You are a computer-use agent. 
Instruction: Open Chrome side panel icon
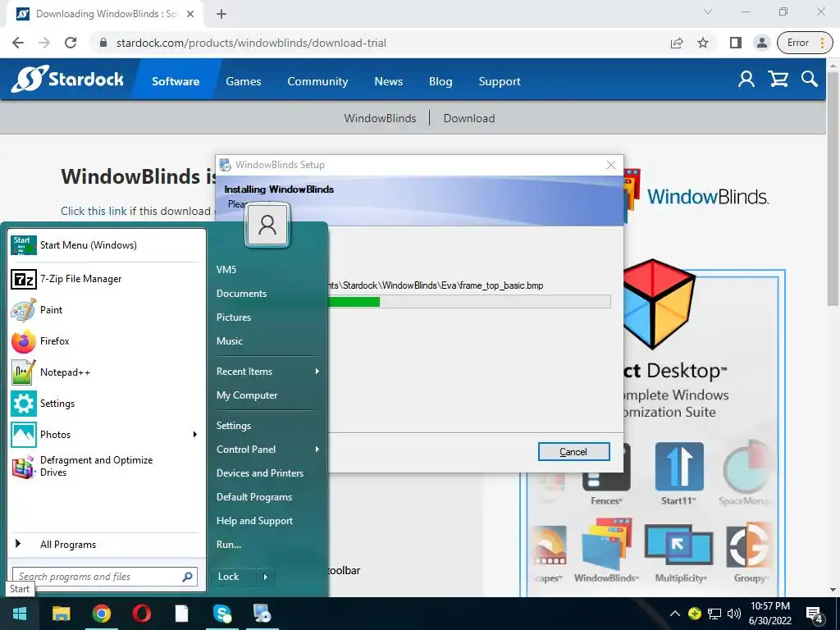pyautogui.click(x=736, y=43)
